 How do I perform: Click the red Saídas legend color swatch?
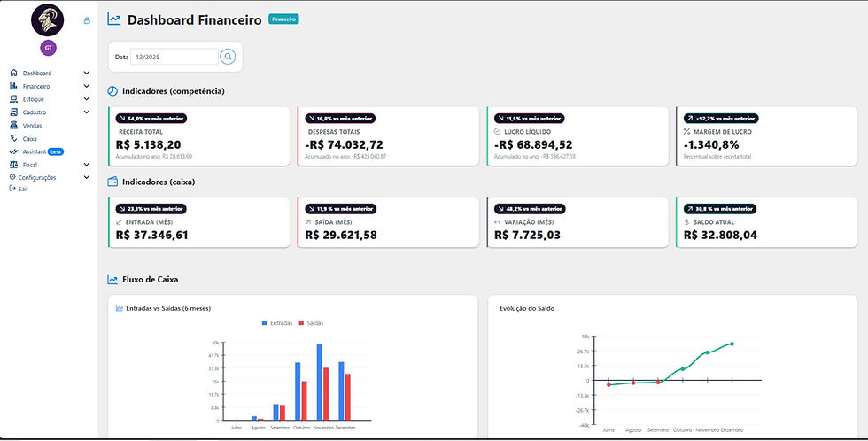(301, 323)
